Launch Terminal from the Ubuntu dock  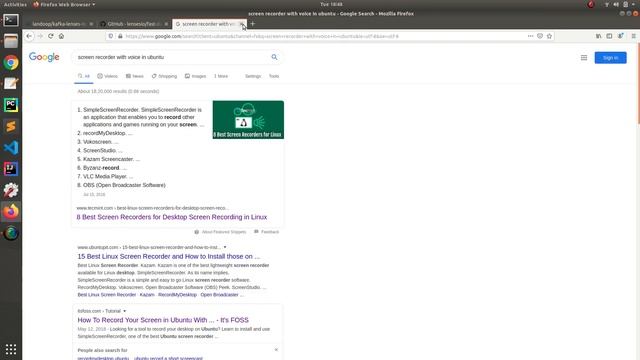pos(11,20)
